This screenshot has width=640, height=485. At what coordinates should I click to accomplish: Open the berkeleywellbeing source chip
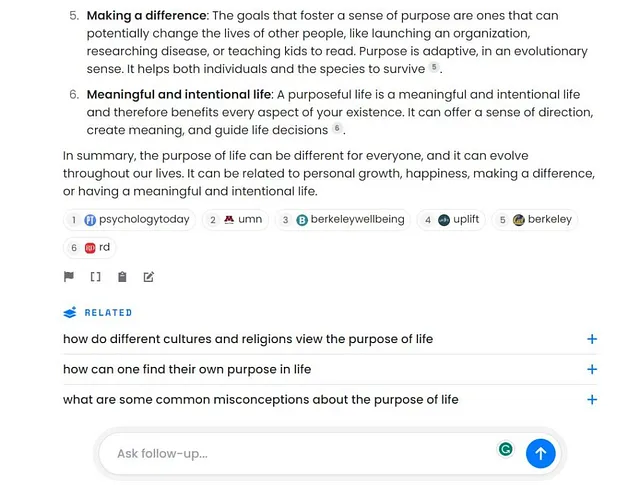click(x=342, y=220)
